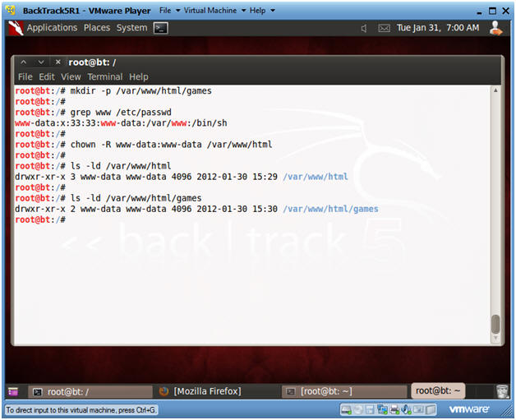The height and width of the screenshot is (420, 516).
Task: Click the '15:29' timestamp in the listing
Action: (x=265, y=177)
